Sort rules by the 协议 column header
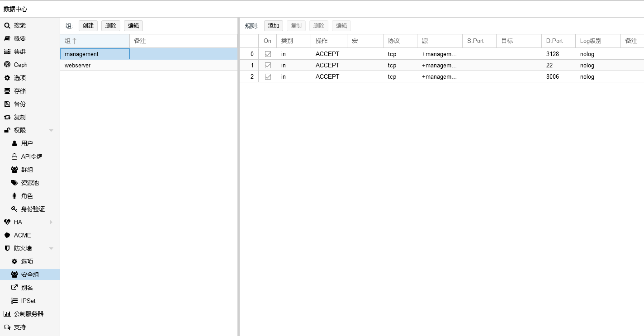 click(400, 41)
